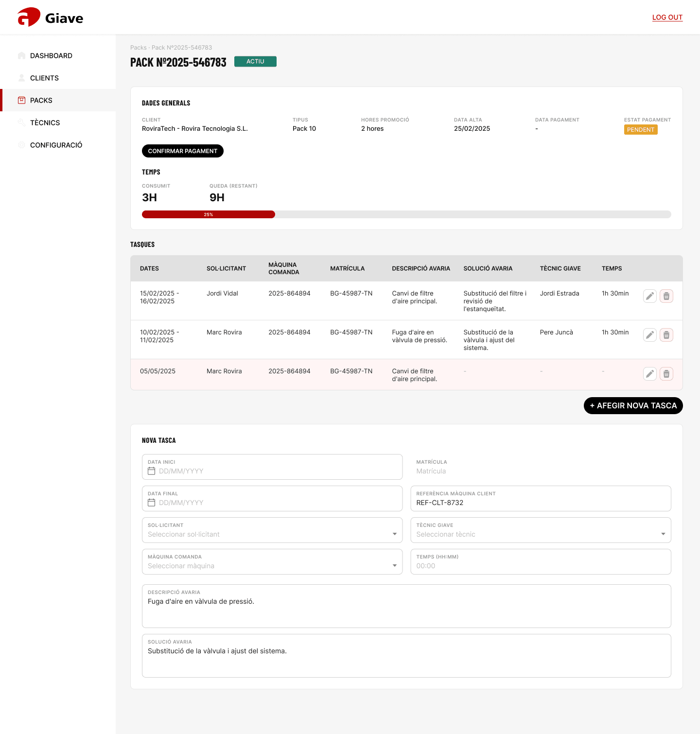Click the Clients person icon in sidebar
Viewport: 700px width, 734px height.
tap(21, 78)
